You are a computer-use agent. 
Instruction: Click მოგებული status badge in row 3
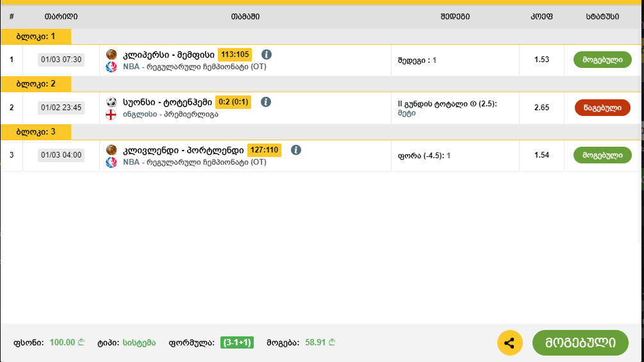(602, 155)
